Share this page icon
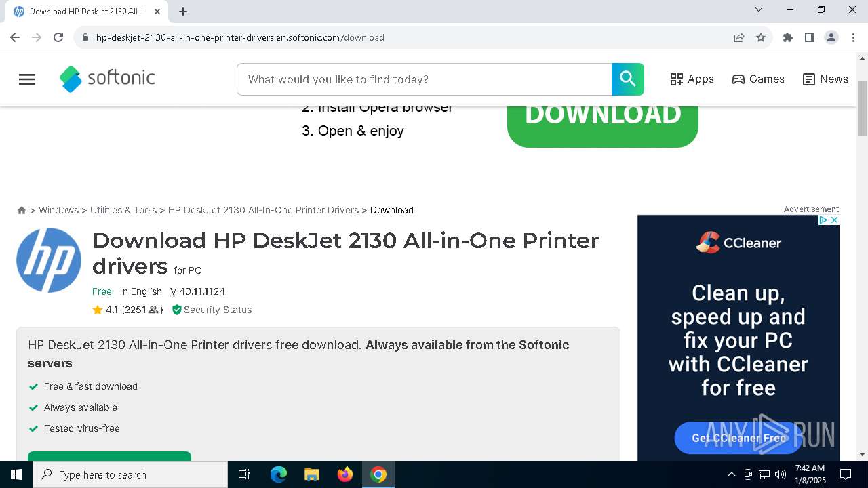The image size is (868, 488). coord(739,37)
